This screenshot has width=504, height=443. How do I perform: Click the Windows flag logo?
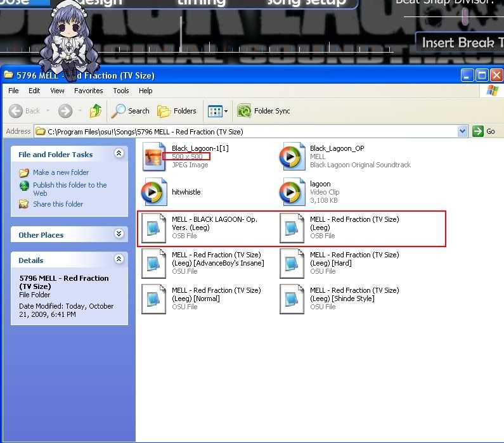coord(492,91)
